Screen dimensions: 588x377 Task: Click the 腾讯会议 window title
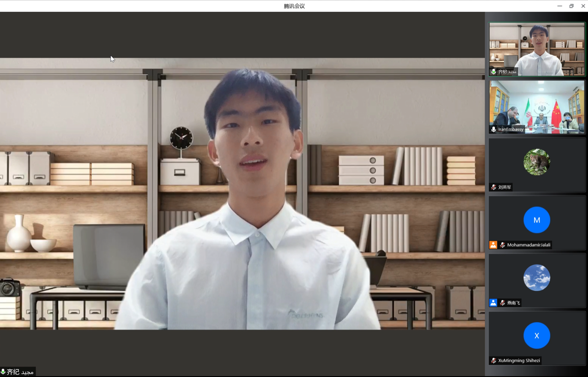[x=294, y=6]
